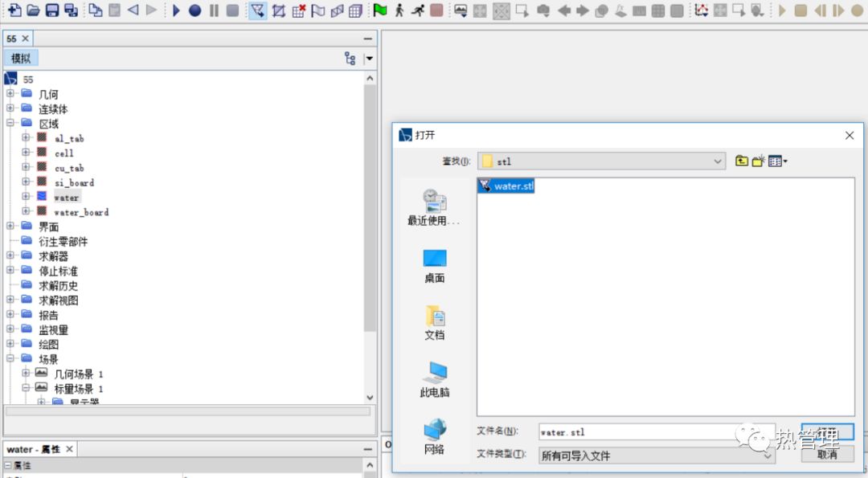Click the Create Plot graph icon

[702, 10]
